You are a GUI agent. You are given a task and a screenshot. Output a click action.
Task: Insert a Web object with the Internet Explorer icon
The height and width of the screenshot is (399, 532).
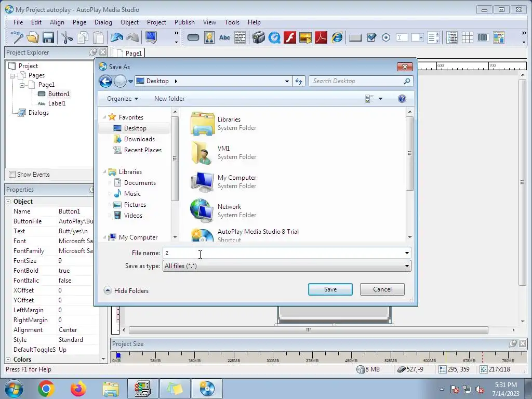pyautogui.click(x=337, y=37)
